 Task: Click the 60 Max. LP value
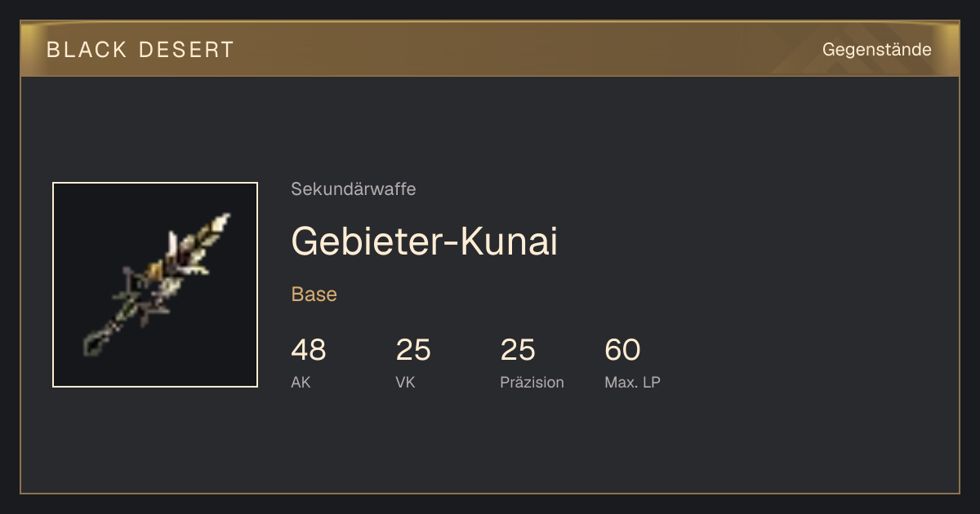(622, 350)
